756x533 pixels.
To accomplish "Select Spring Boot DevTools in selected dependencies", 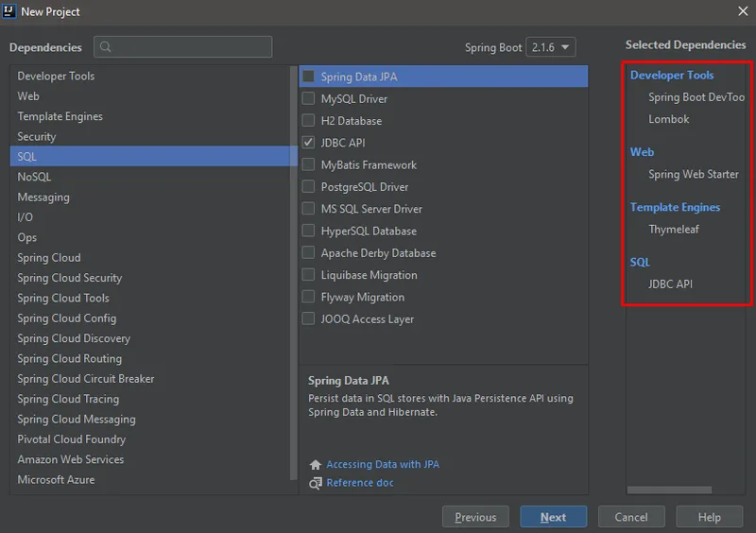I will [x=696, y=97].
